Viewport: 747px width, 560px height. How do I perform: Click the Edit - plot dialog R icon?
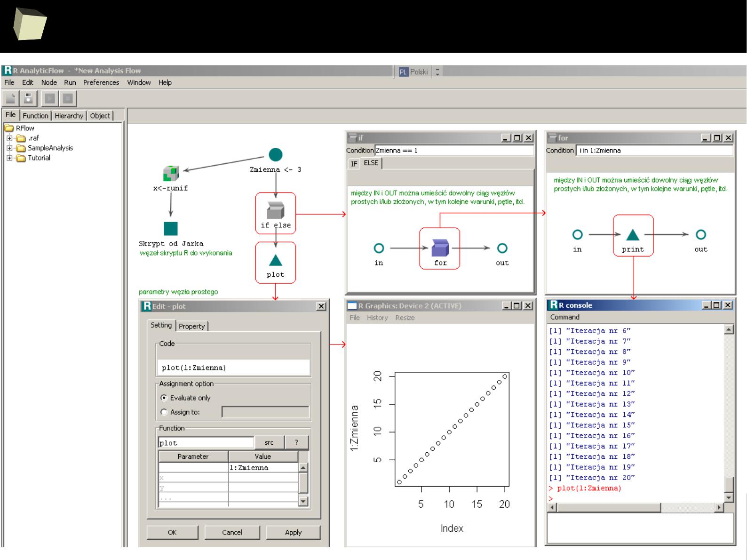[147, 306]
